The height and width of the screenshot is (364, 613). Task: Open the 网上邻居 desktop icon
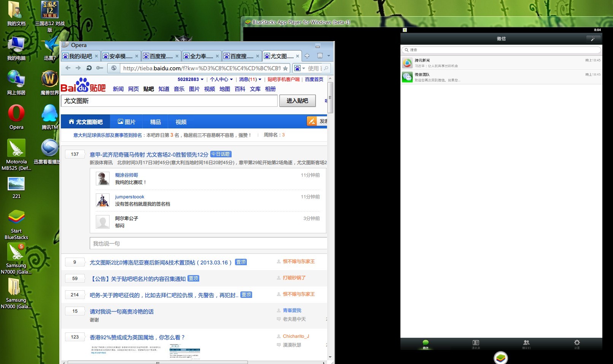point(16,82)
